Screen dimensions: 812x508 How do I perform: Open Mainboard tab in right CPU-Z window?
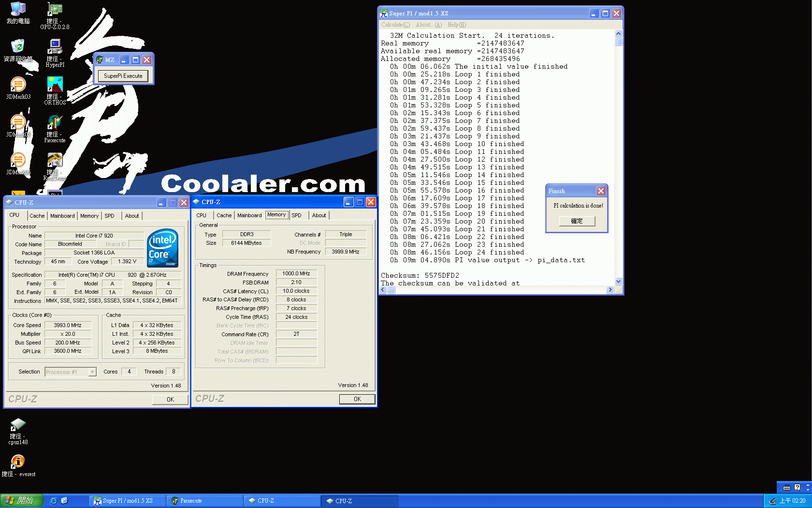coord(249,215)
